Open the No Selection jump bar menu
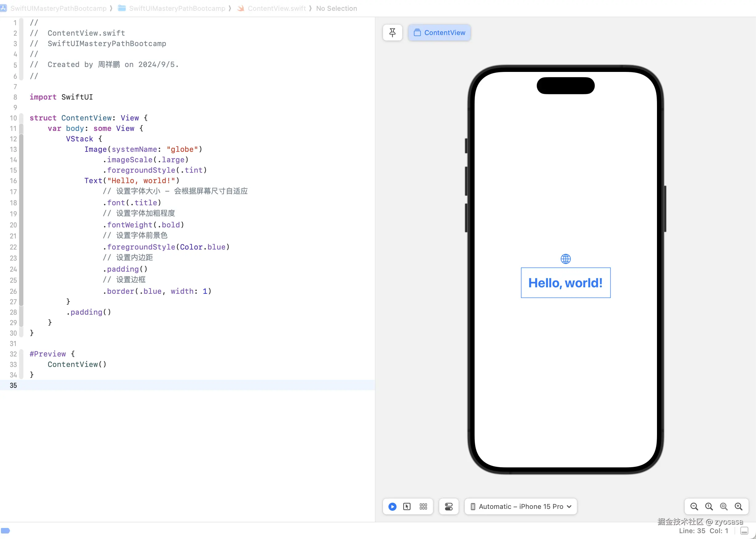This screenshot has width=756, height=539. pyautogui.click(x=336, y=8)
